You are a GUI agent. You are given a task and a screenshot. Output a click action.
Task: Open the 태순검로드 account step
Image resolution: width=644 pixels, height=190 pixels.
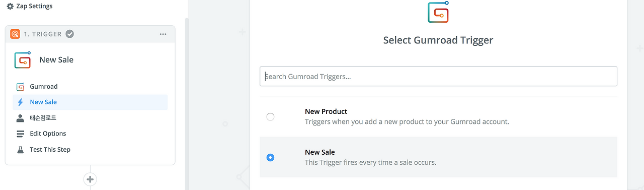[90, 118]
